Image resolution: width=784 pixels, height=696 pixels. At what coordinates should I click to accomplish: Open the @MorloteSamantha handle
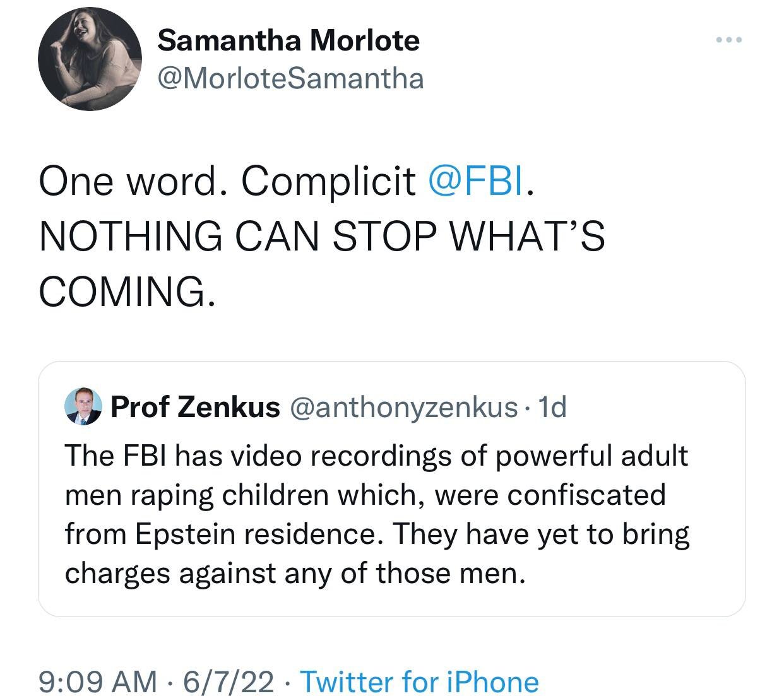[x=290, y=78]
